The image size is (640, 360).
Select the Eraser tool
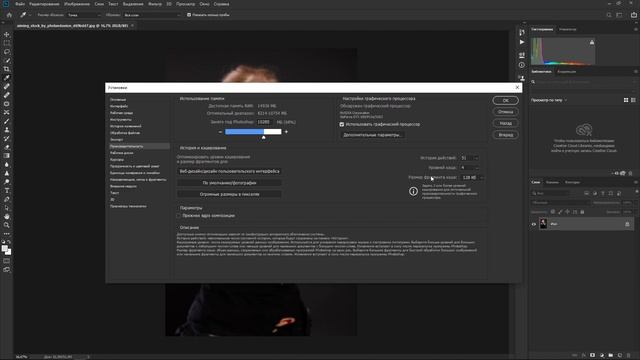pyautogui.click(x=7, y=147)
